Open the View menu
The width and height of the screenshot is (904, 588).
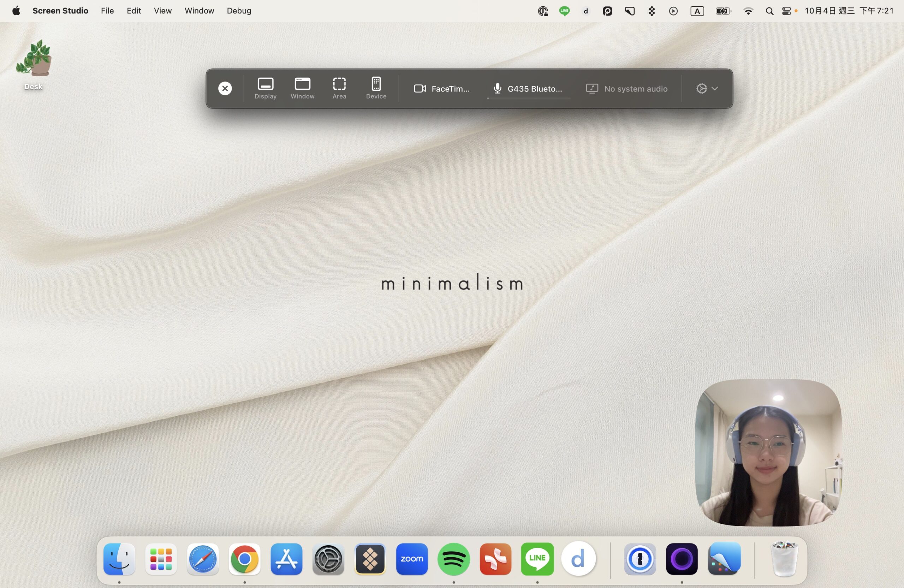click(x=162, y=11)
